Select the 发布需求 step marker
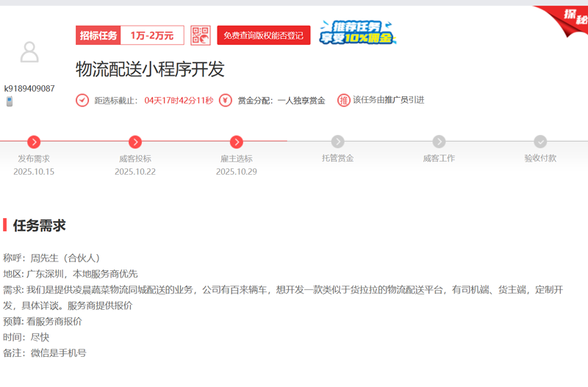588x387 pixels. [x=34, y=142]
